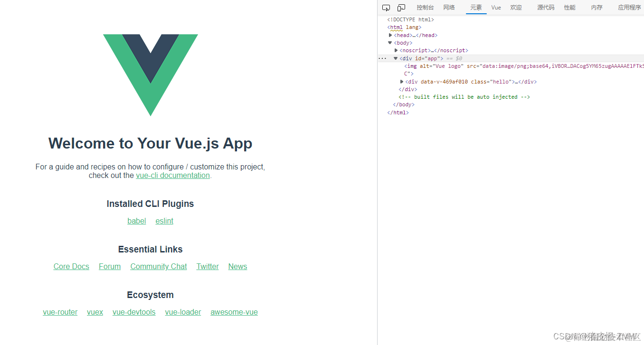
Task: Click the babel plugin link
Action: pyautogui.click(x=136, y=221)
